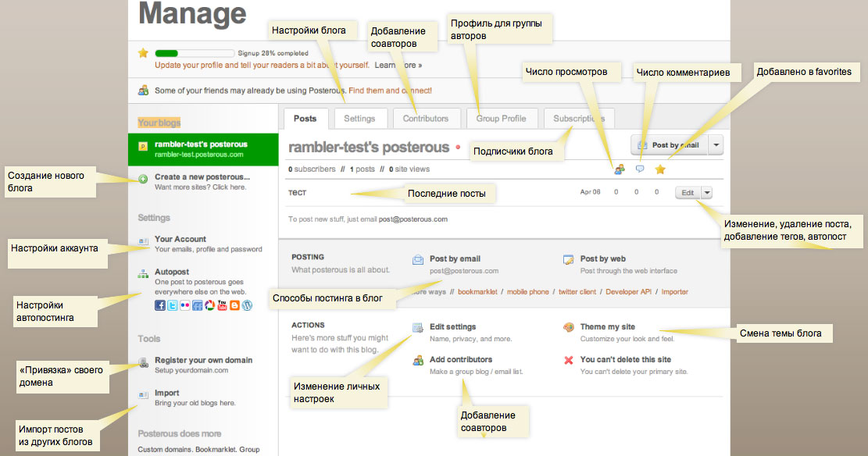Open the Importer link
This screenshot has height=456, width=868.
tap(675, 292)
